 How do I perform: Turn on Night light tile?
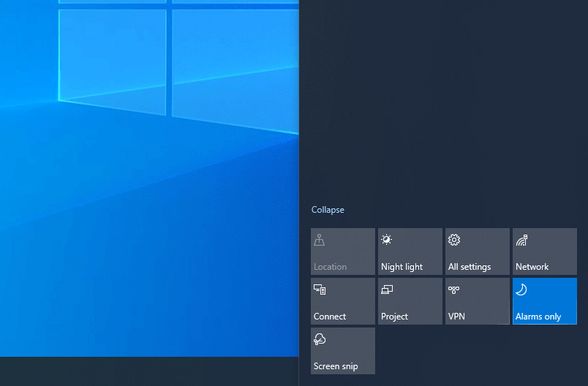click(x=410, y=251)
